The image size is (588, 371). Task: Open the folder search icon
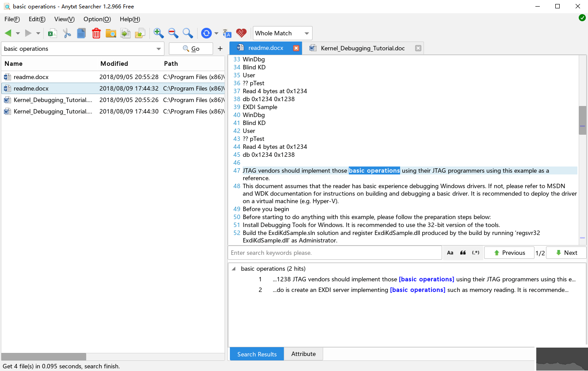point(111,33)
